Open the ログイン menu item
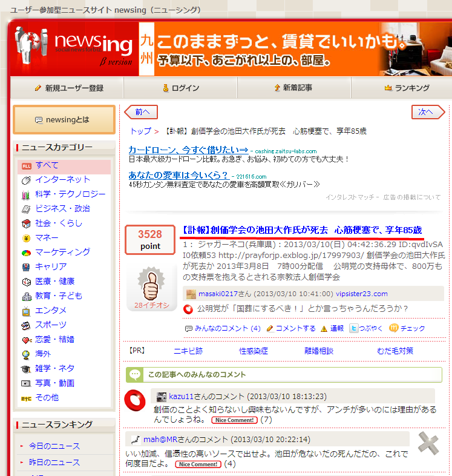 (181, 88)
